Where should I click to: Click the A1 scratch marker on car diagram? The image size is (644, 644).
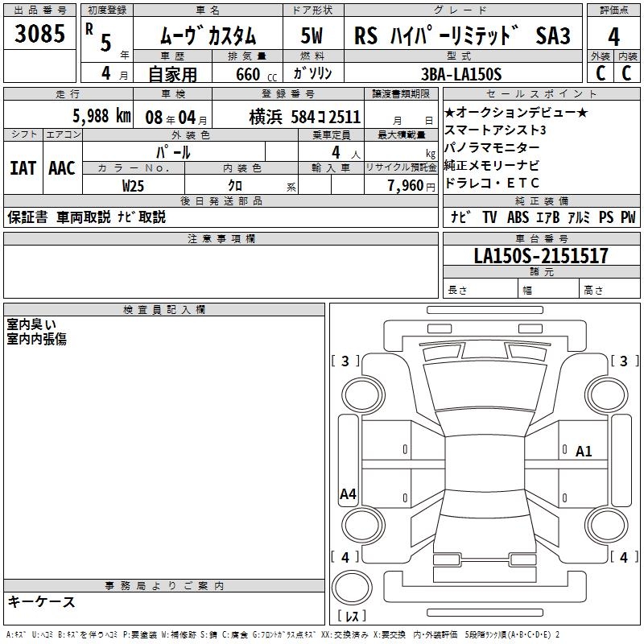tap(584, 452)
